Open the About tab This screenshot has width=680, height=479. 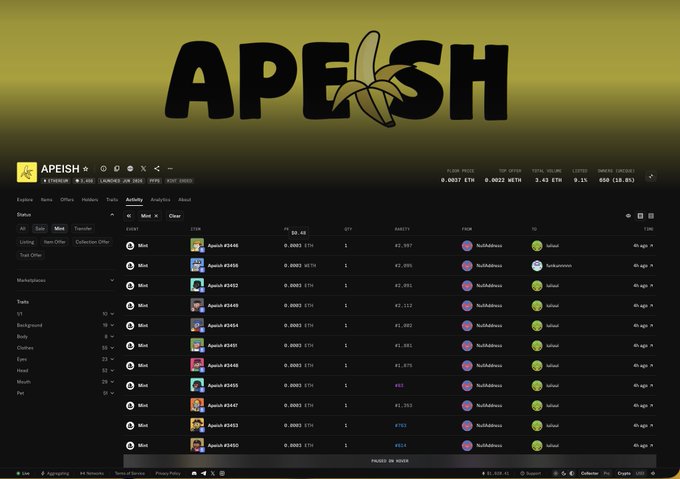[185, 200]
